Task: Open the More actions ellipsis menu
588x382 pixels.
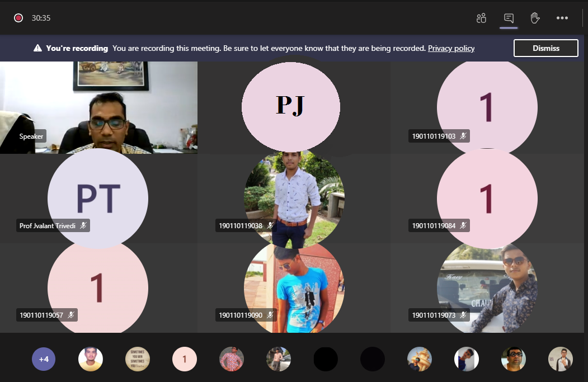Action: click(x=562, y=18)
